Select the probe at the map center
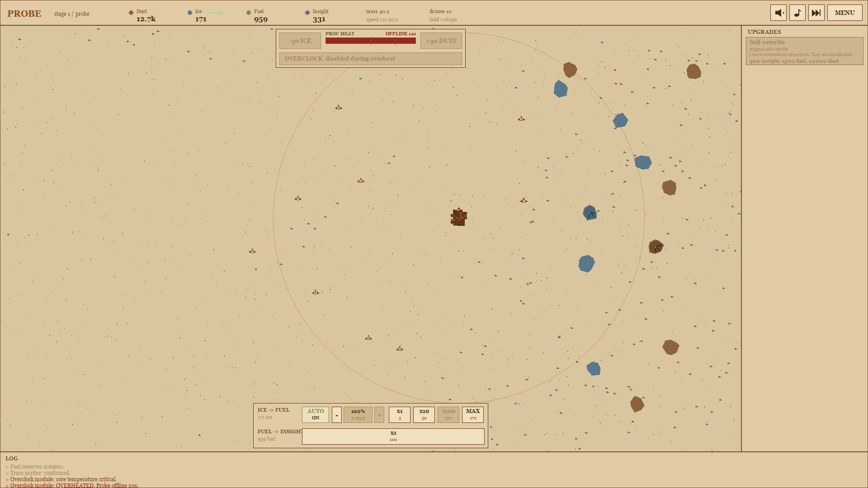The width and height of the screenshot is (868, 488). (458, 217)
